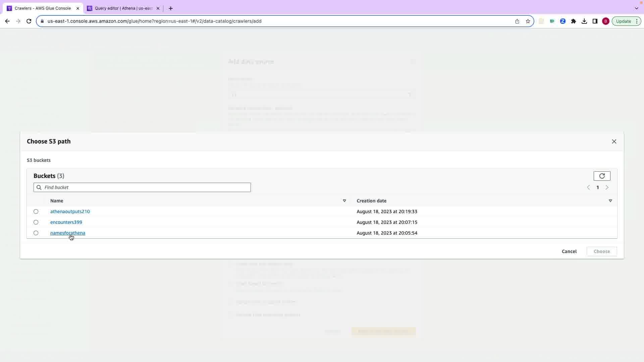The width and height of the screenshot is (644, 362).
Task: Open the namesforathena bucket link
Action: point(67,233)
